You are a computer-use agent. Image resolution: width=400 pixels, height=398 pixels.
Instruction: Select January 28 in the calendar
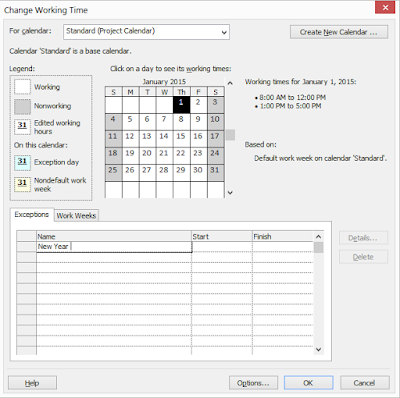point(164,173)
